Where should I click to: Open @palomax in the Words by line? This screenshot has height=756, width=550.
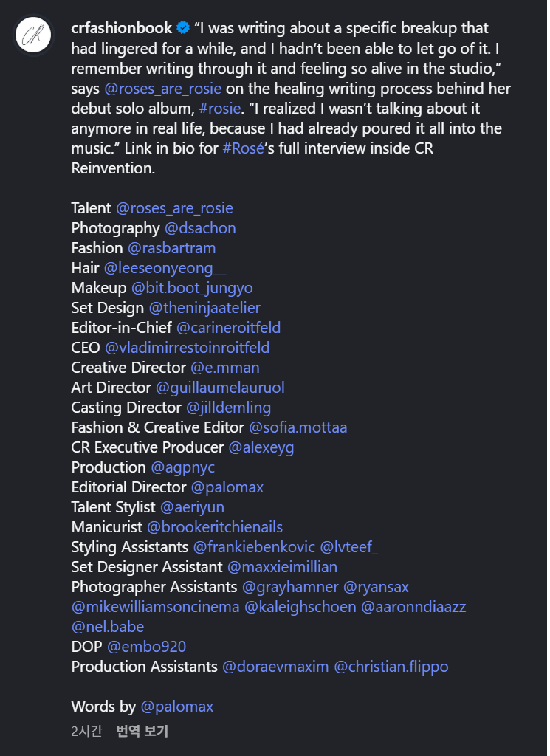pyautogui.click(x=176, y=707)
